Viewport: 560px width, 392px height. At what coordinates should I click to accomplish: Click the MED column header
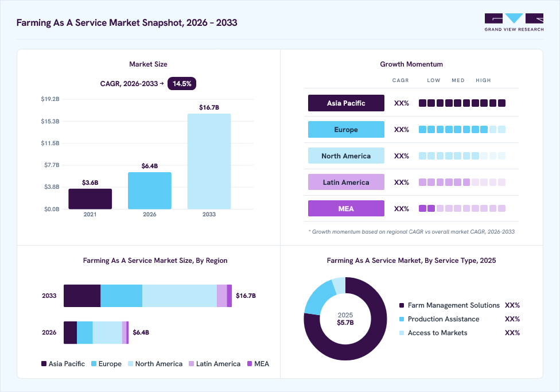point(458,80)
